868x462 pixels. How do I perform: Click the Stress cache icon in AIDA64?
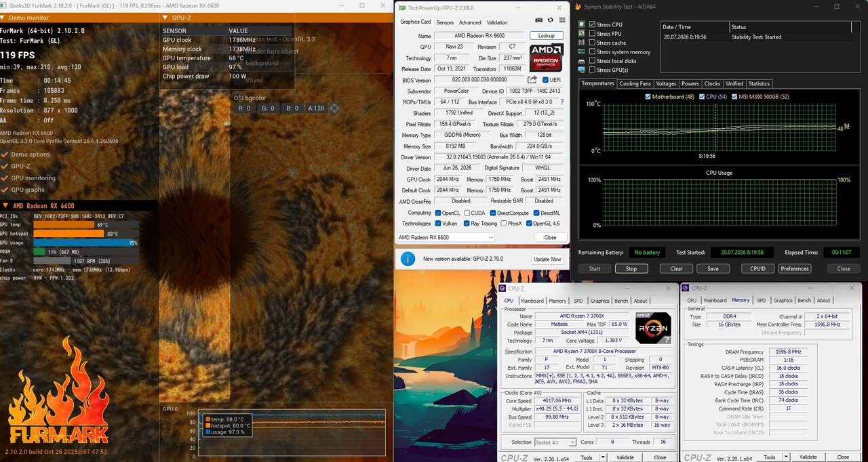pyautogui.click(x=582, y=43)
